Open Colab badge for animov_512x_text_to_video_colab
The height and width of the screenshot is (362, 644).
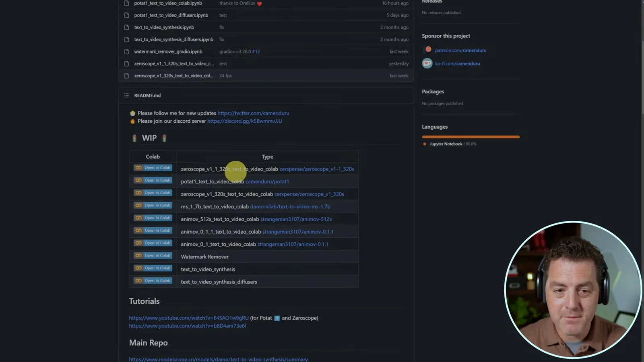(153, 218)
